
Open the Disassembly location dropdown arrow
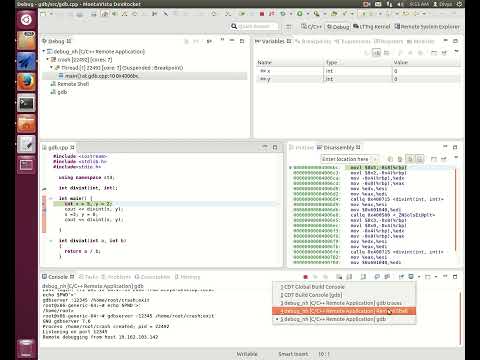coord(376,159)
